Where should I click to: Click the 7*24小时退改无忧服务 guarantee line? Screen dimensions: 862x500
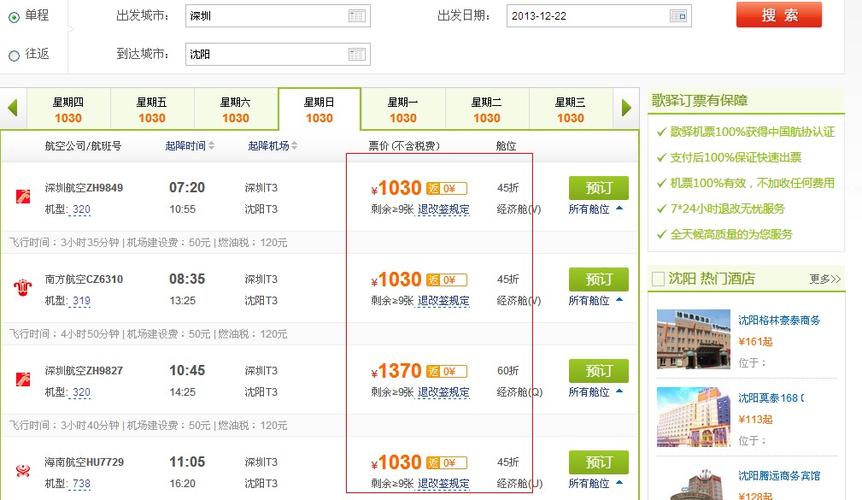coord(721,209)
